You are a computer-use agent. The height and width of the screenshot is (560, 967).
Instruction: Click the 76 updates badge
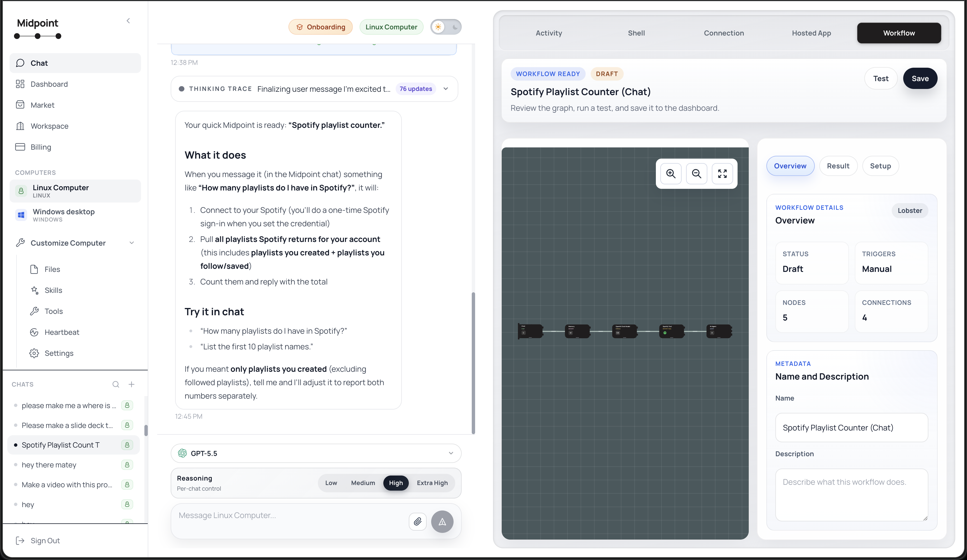pos(416,89)
